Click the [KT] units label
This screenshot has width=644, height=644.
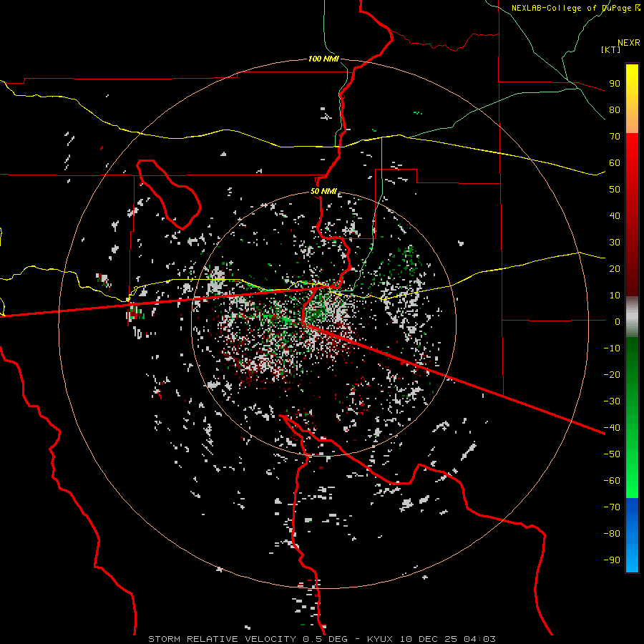click(611, 49)
